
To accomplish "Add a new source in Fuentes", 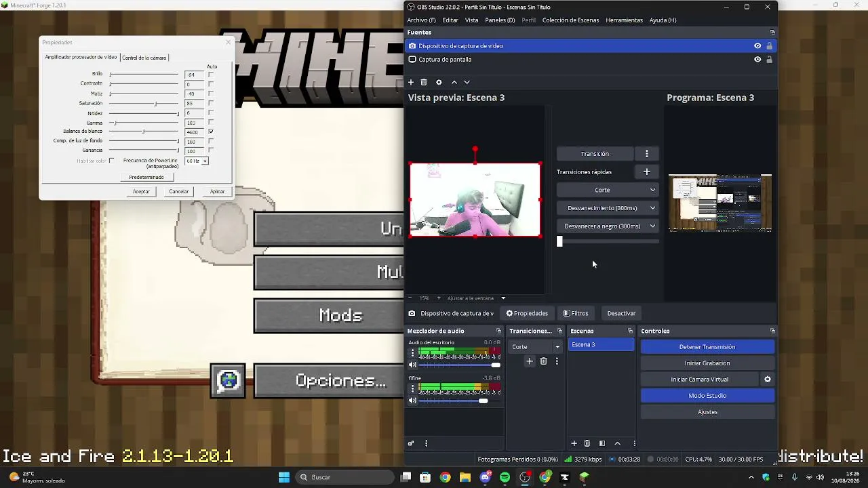I will coord(410,82).
